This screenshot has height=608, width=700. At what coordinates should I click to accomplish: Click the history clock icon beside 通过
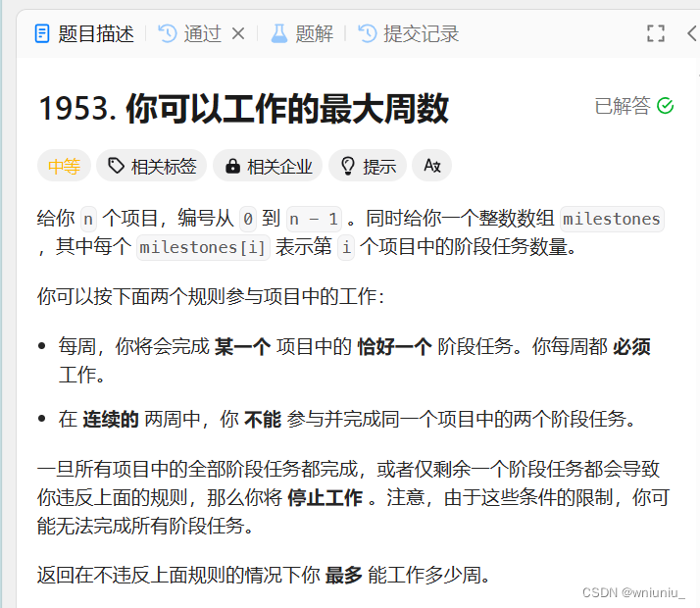(168, 34)
